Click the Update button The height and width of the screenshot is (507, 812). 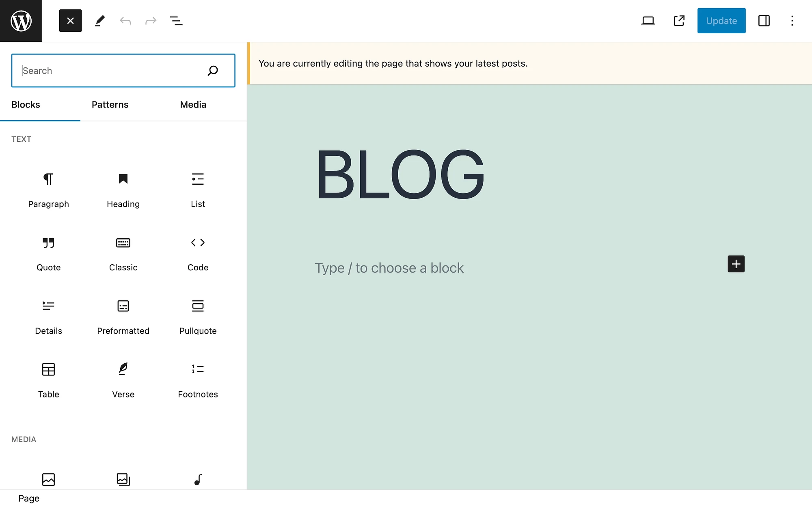(721, 20)
